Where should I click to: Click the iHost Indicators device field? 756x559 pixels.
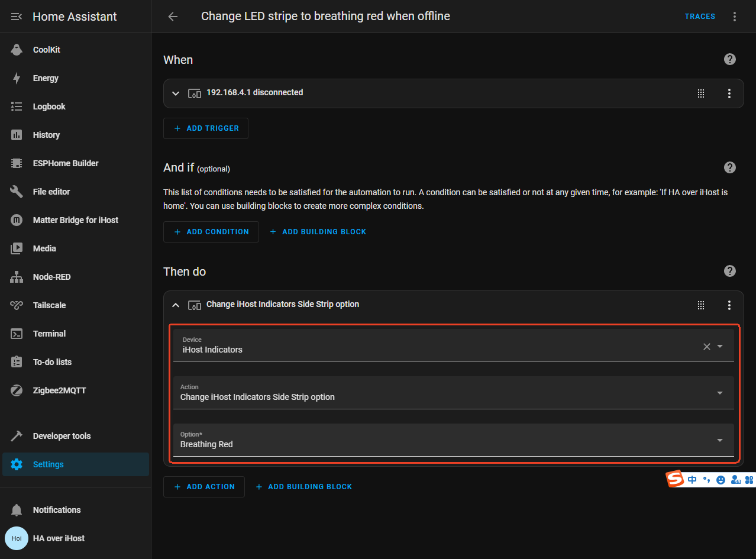click(454, 345)
